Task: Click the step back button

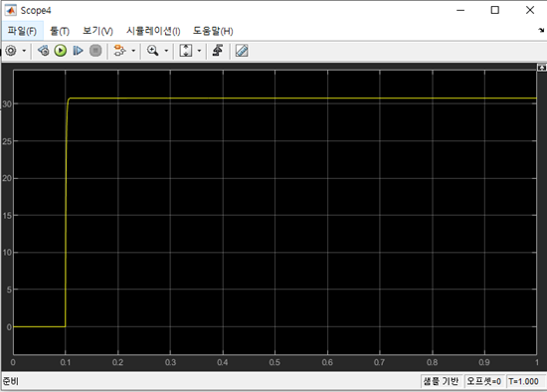Action: pyautogui.click(x=43, y=51)
